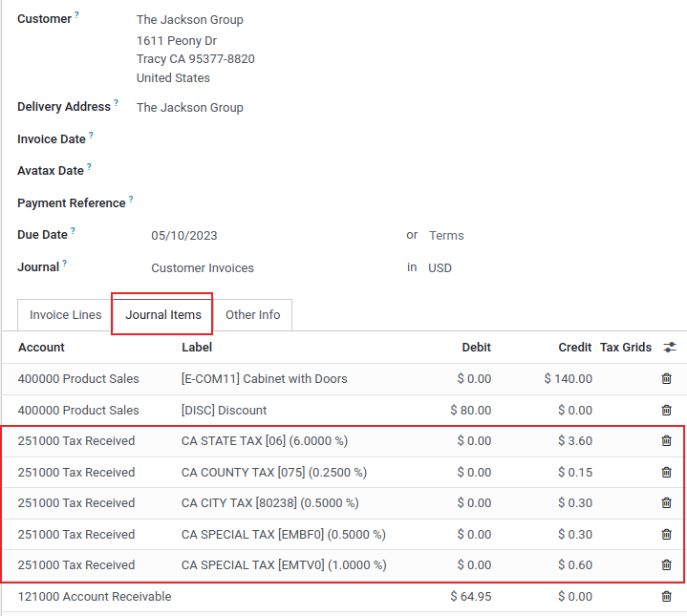
Task: Delete the Account Receivable journal line
Action: click(666, 597)
